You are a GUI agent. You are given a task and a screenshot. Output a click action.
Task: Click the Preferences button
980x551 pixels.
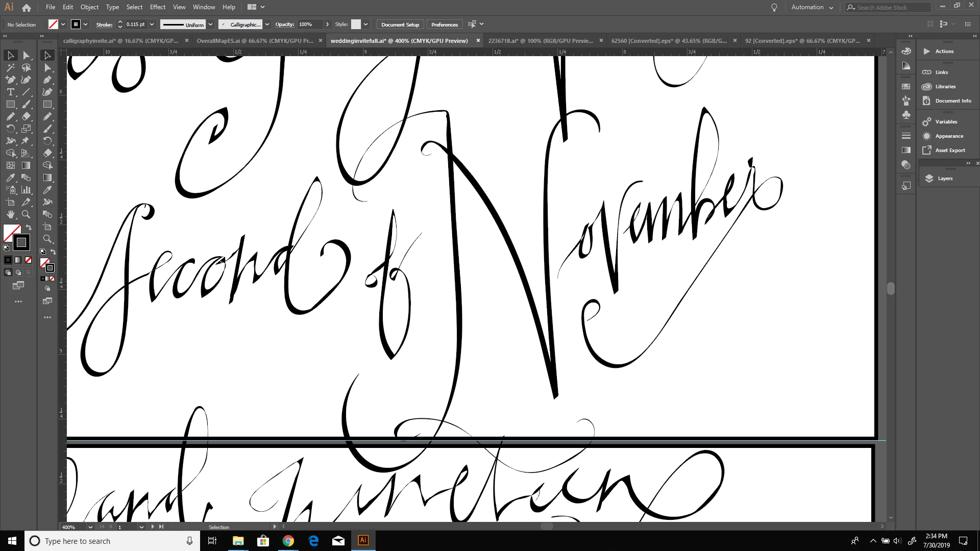(x=445, y=24)
